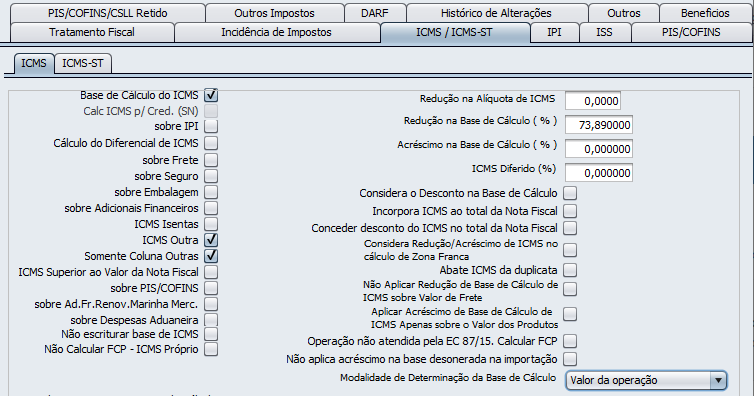Check ICMS Superior ao Valor da Nota Fiscal
The image size is (754, 396).
coord(211,272)
